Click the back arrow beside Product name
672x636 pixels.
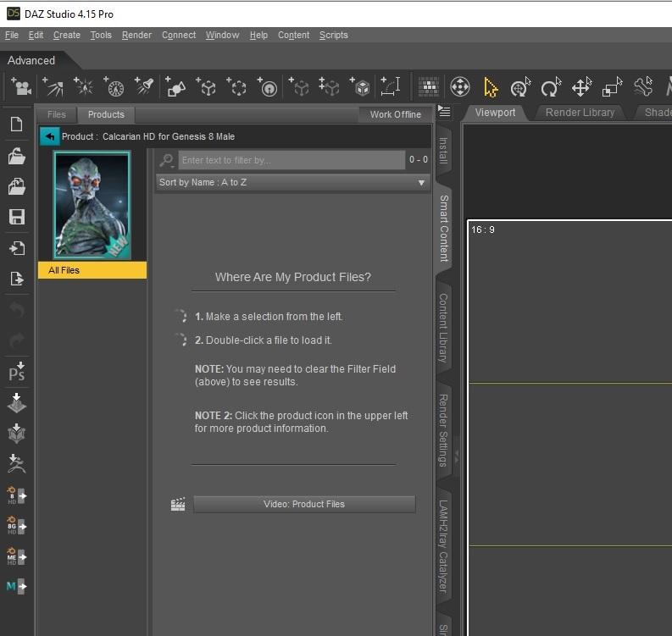tap(50, 136)
